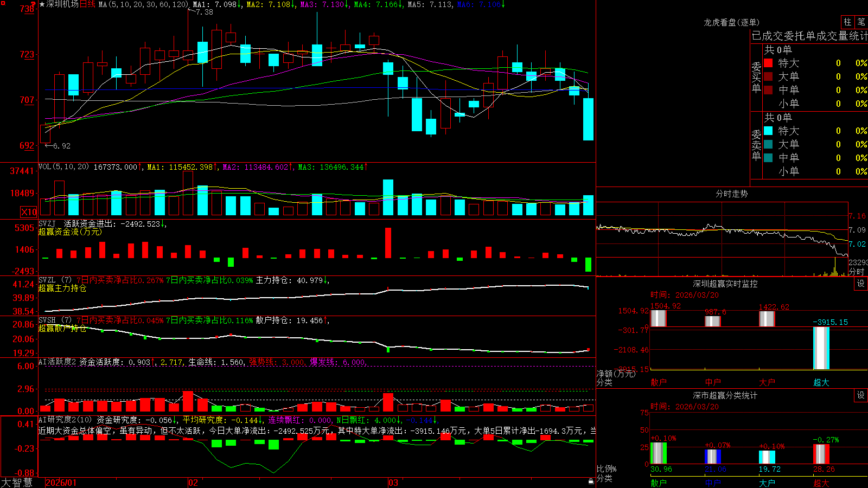Viewport: 868px width, 488px height.
Task: Click the MA3: 7.130 value
Action: point(322,4)
